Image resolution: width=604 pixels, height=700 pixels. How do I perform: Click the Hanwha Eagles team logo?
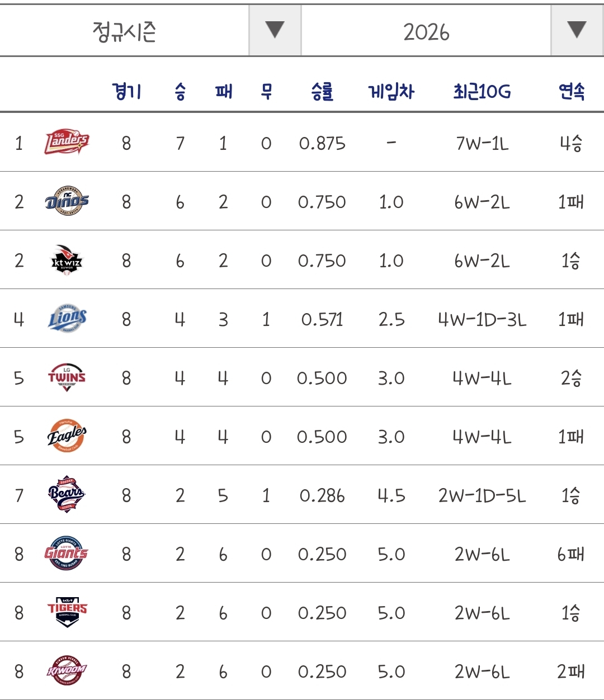tap(67, 436)
